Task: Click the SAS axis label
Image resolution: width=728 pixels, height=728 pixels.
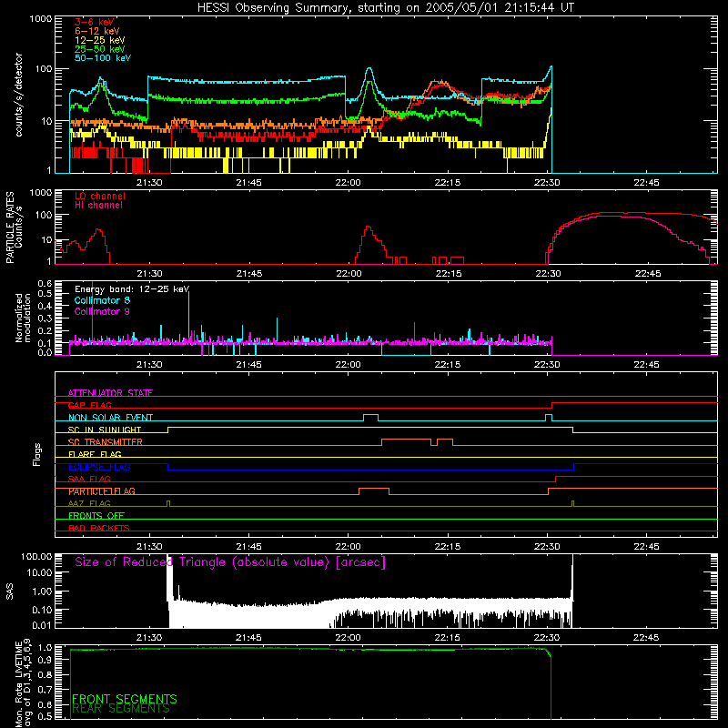Action: click(10, 591)
